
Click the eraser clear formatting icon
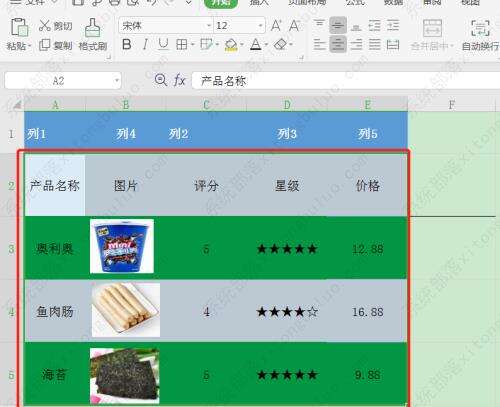click(x=280, y=44)
